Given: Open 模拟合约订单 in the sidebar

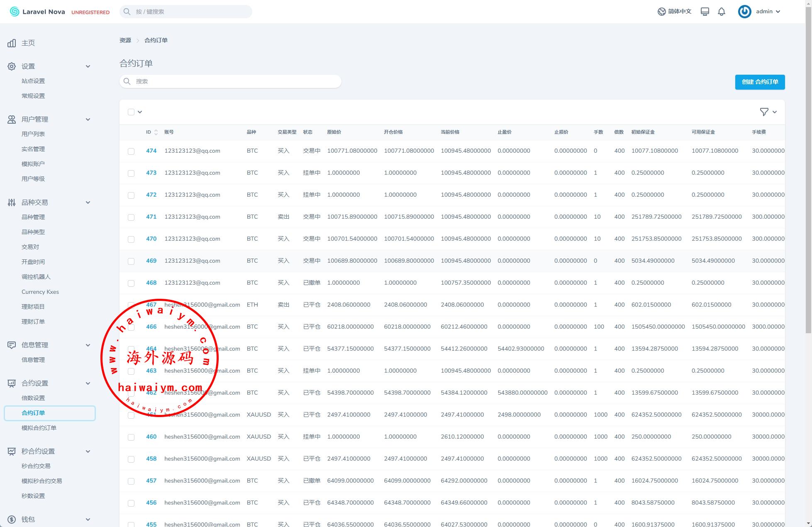Looking at the screenshot, I should (39, 428).
